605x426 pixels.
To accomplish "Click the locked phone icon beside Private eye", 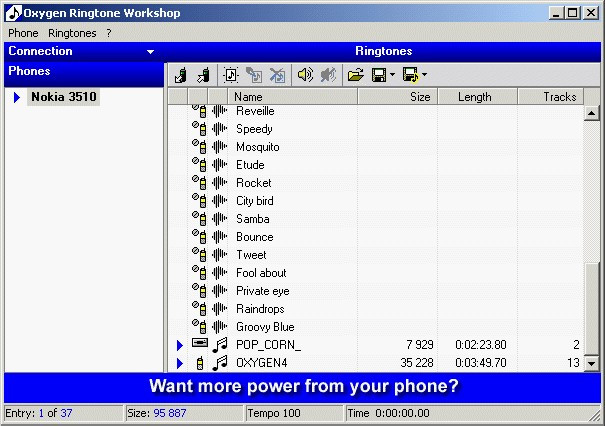I will point(199,290).
